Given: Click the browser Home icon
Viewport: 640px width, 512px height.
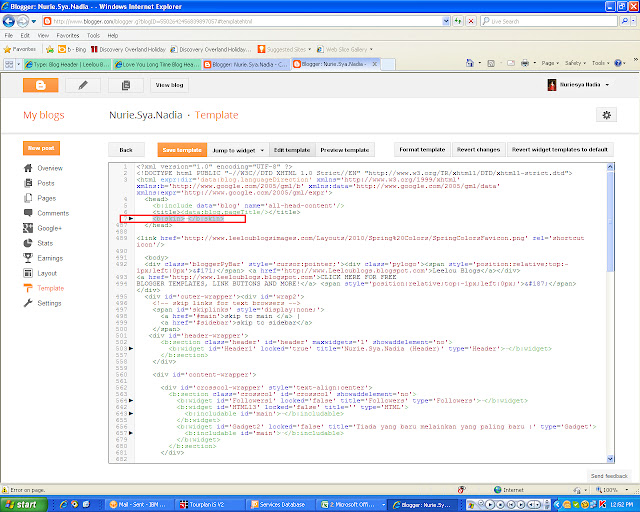Looking at the screenshot, I should tap(470, 63).
